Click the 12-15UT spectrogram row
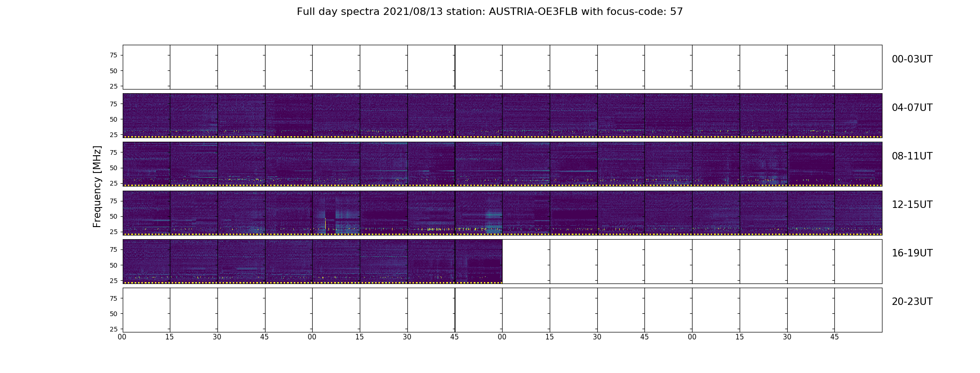 point(502,213)
